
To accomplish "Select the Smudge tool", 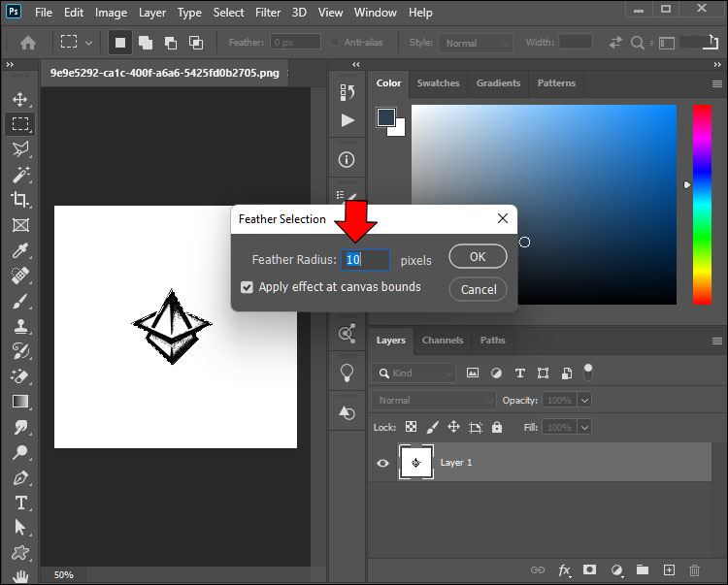I will click(20, 427).
